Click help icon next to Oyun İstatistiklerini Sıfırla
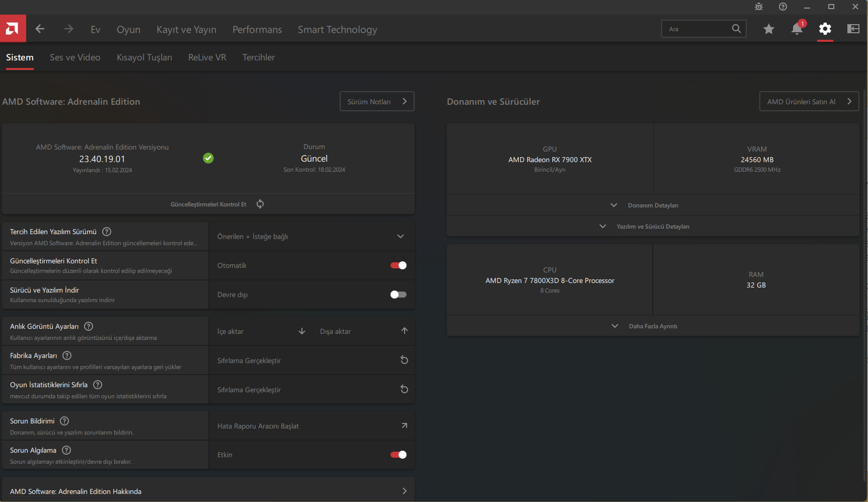The width and height of the screenshot is (868, 502). pyautogui.click(x=98, y=385)
